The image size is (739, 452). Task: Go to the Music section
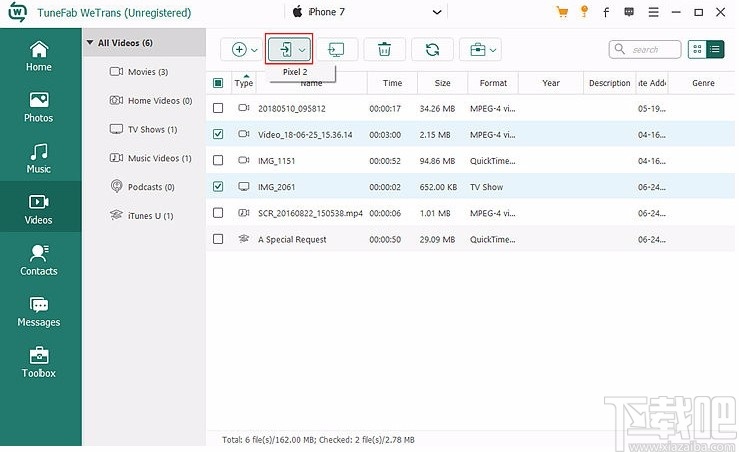(x=39, y=158)
